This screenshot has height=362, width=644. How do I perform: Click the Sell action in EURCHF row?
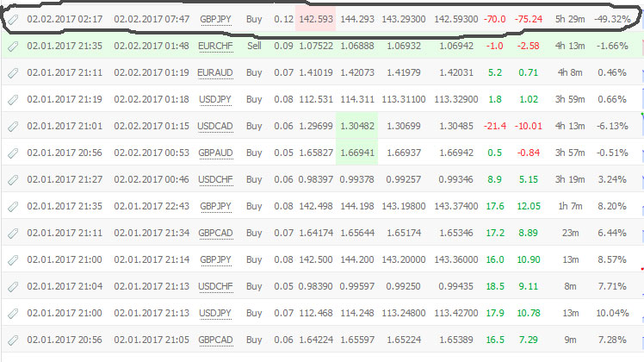click(x=254, y=46)
